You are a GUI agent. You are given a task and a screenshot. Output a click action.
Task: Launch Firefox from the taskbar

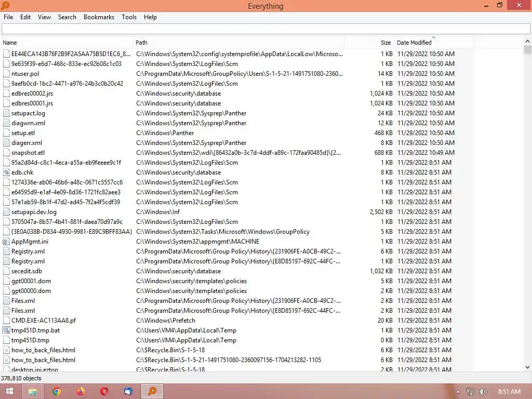tap(81, 392)
